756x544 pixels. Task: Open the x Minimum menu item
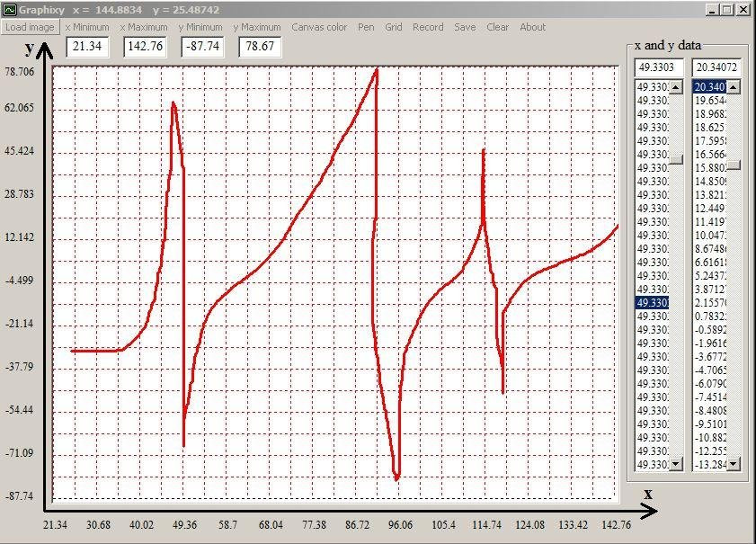pyautogui.click(x=87, y=27)
